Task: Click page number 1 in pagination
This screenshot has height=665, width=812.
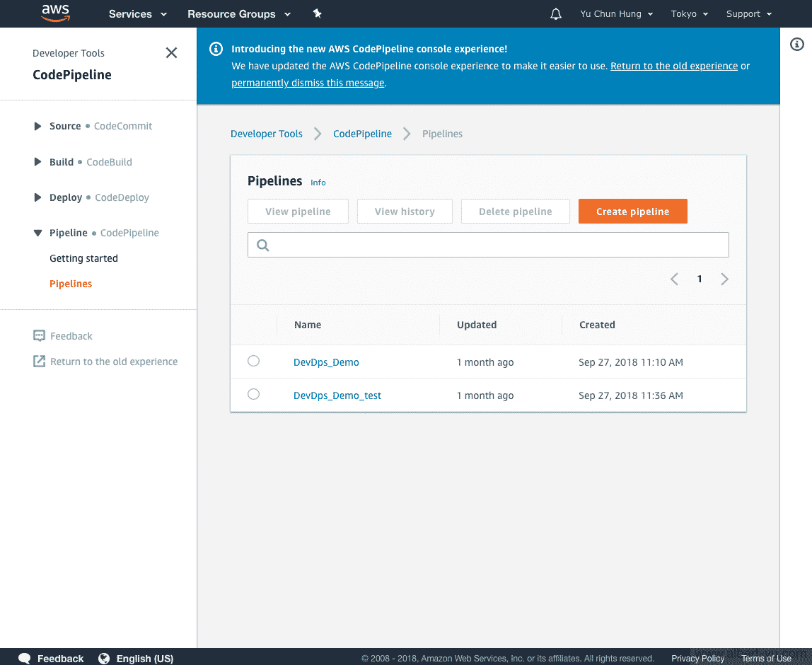Action: [700, 279]
